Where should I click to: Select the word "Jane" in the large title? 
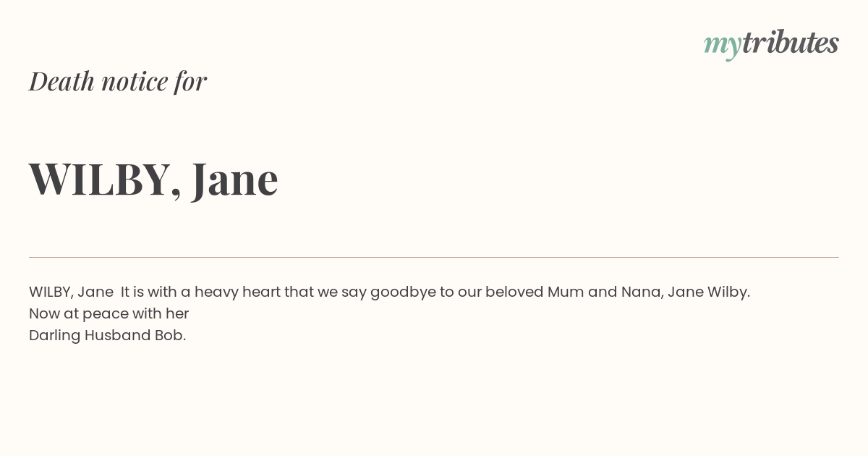pos(235,179)
